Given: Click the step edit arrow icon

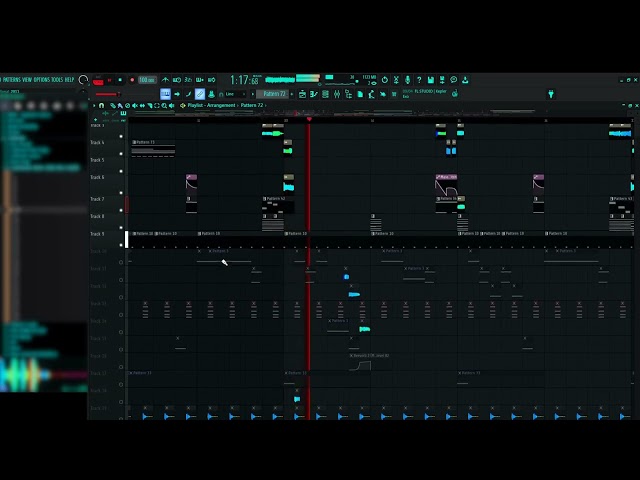Looking at the screenshot, I should (177, 94).
